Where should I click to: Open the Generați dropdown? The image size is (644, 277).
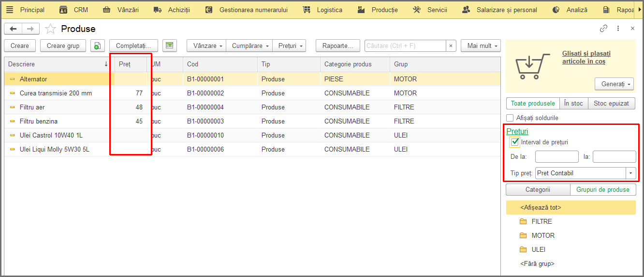(615, 84)
